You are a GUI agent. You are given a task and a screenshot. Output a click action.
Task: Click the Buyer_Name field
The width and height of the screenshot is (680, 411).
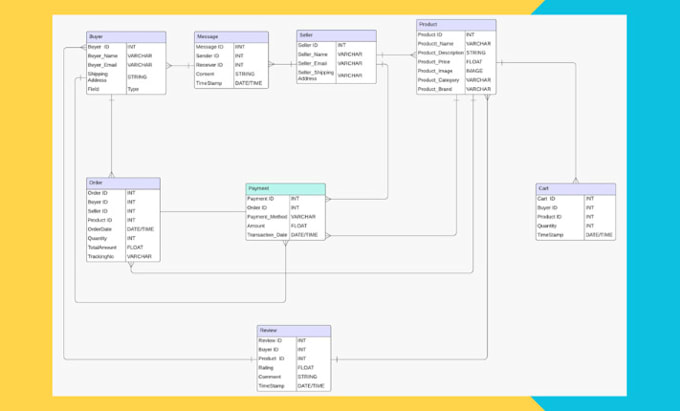click(x=103, y=56)
